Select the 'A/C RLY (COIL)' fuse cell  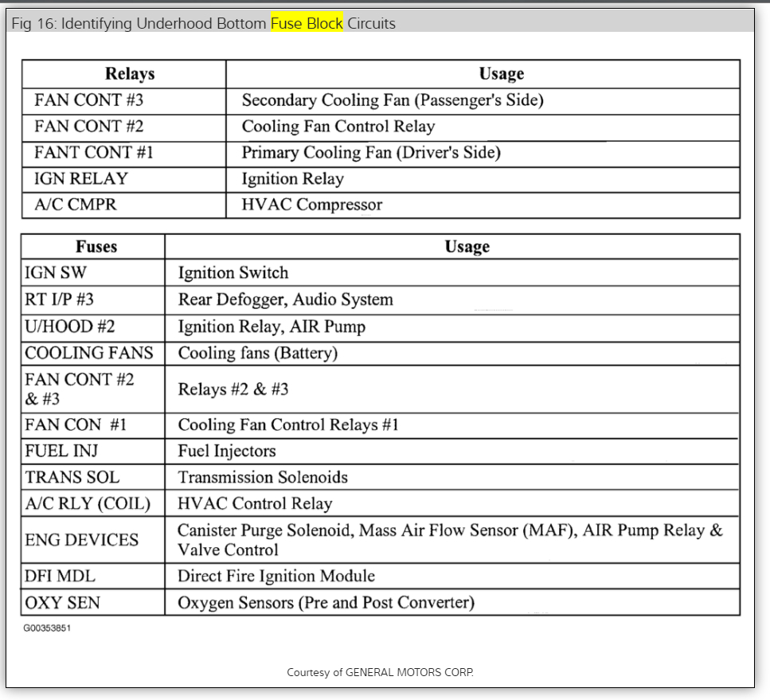pos(93,503)
